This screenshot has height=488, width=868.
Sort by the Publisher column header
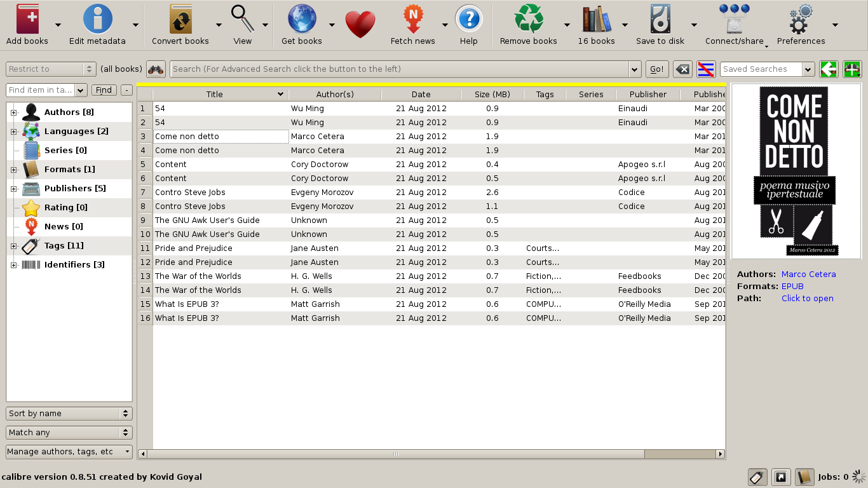pos(648,95)
